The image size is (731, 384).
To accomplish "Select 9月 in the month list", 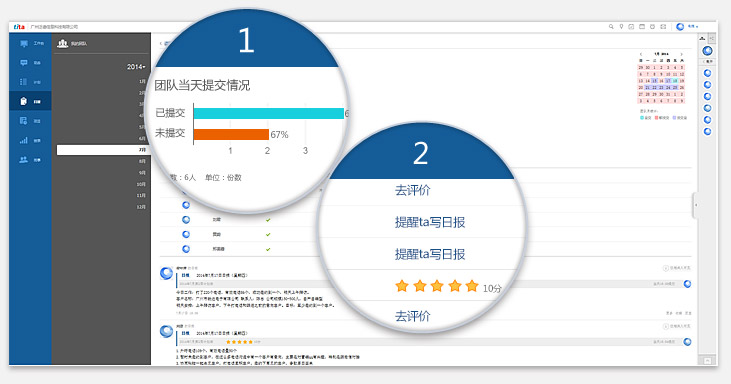I will click(x=142, y=173).
